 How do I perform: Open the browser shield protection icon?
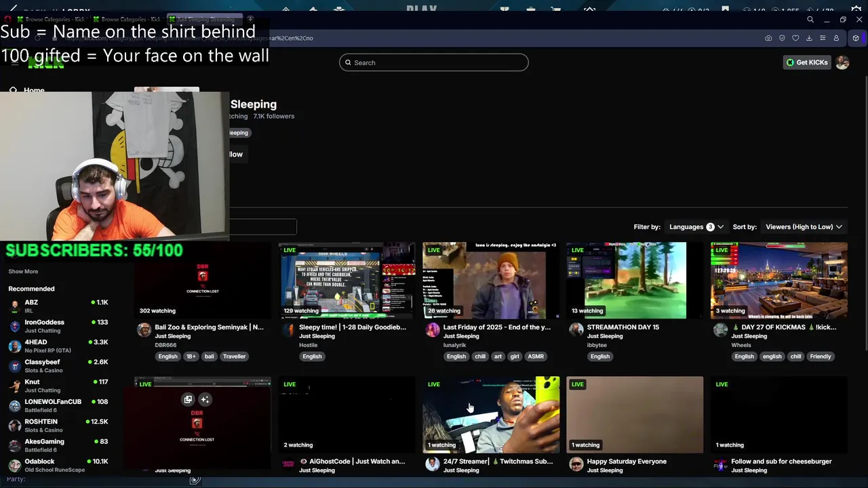pos(782,38)
